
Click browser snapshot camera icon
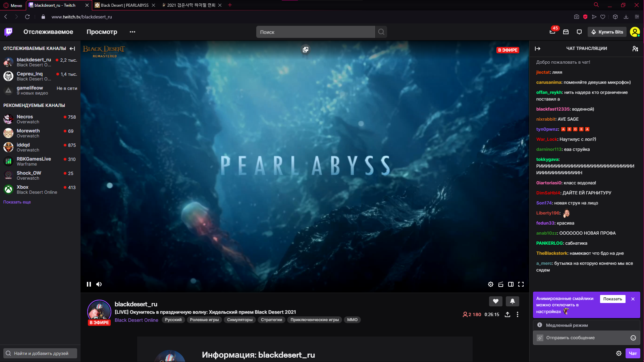coord(577,17)
